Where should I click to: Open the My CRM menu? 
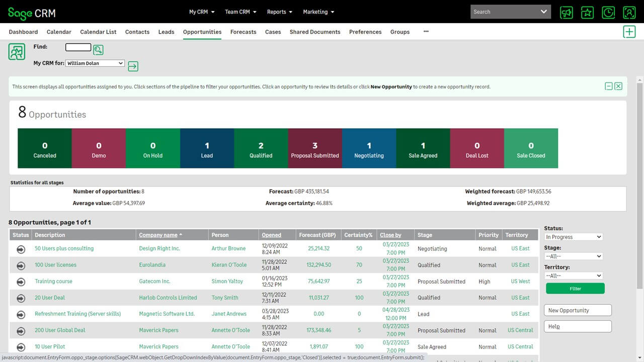click(202, 12)
